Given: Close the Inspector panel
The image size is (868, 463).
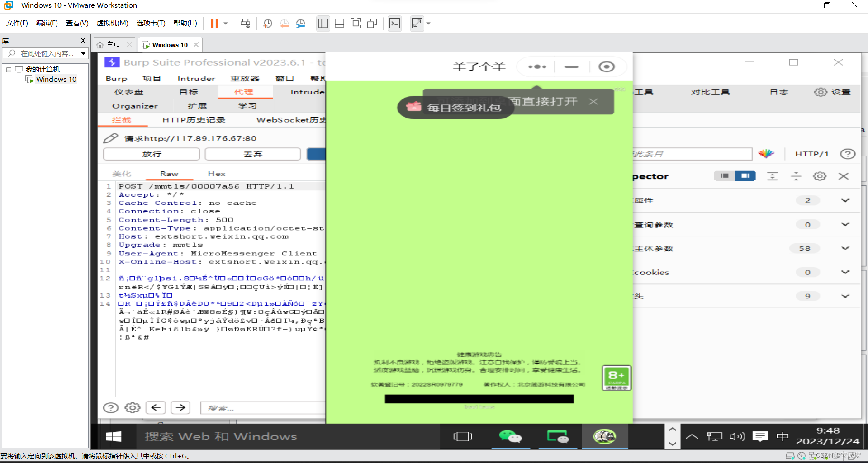Looking at the screenshot, I should click(x=844, y=176).
